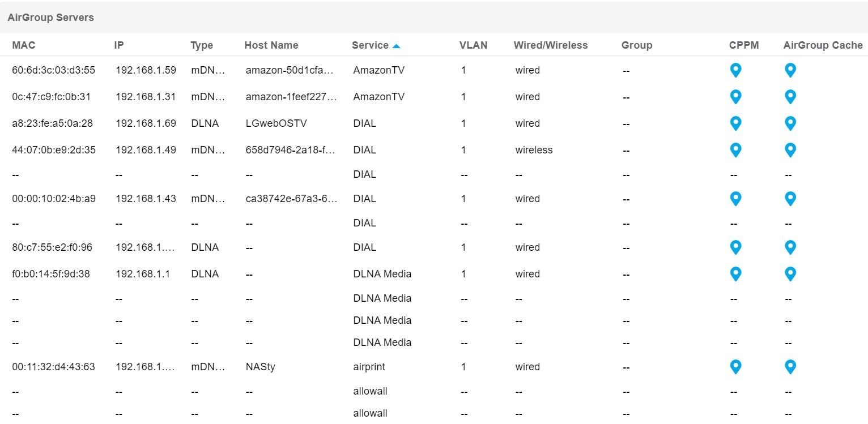Click AirGroup Cache pin for 80:c7:55:e2:f0:96

tap(790, 247)
